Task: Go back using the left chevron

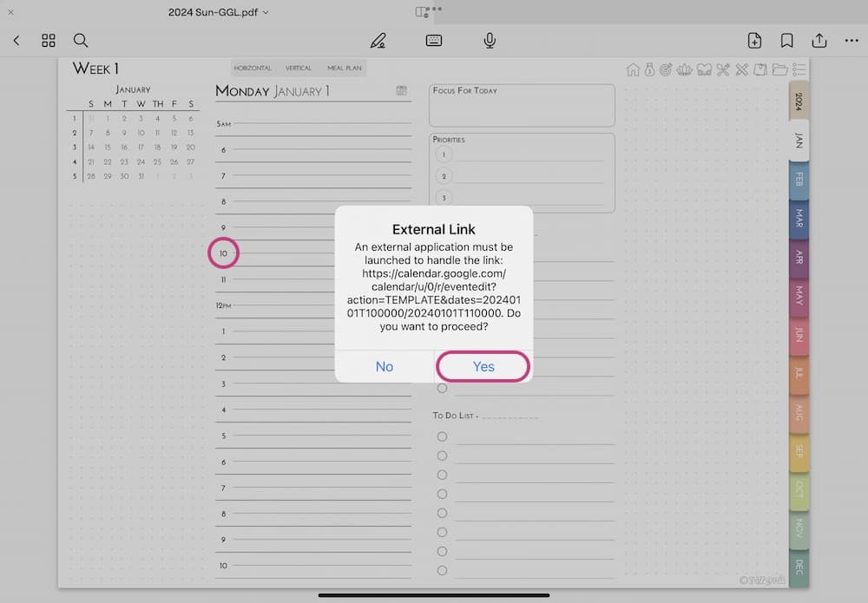Action: click(x=16, y=41)
